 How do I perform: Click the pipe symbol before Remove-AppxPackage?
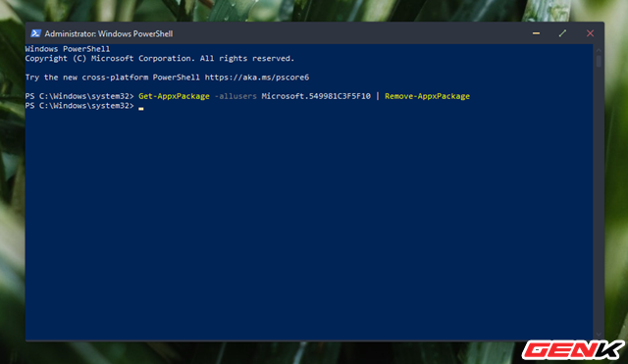click(x=377, y=96)
